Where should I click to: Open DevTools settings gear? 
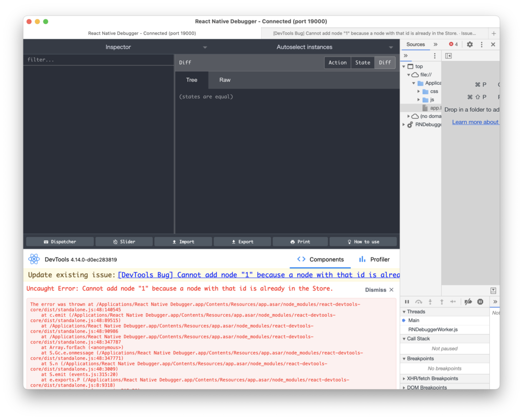470,44
